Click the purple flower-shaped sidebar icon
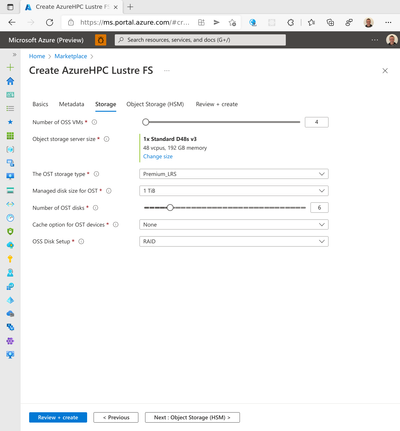 point(10,341)
